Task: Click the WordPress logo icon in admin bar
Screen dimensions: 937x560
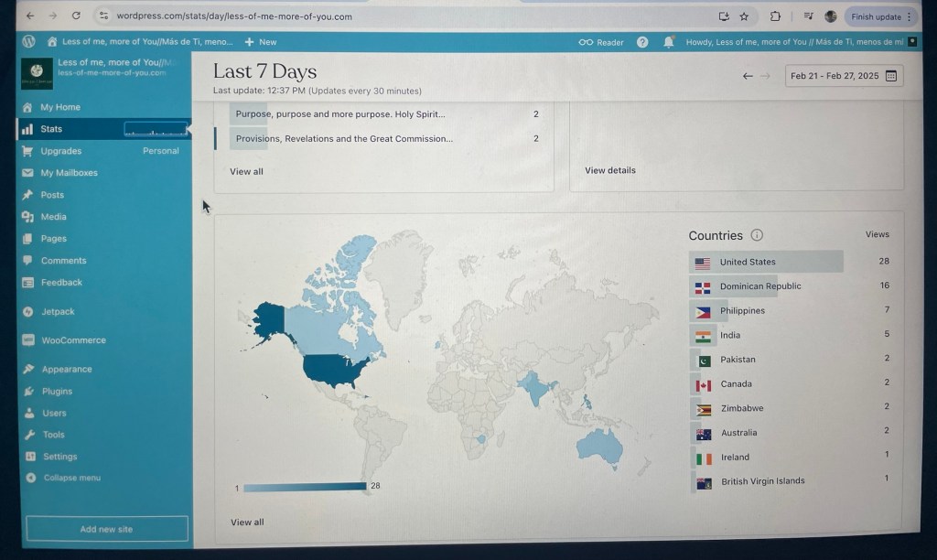Action: (29, 41)
